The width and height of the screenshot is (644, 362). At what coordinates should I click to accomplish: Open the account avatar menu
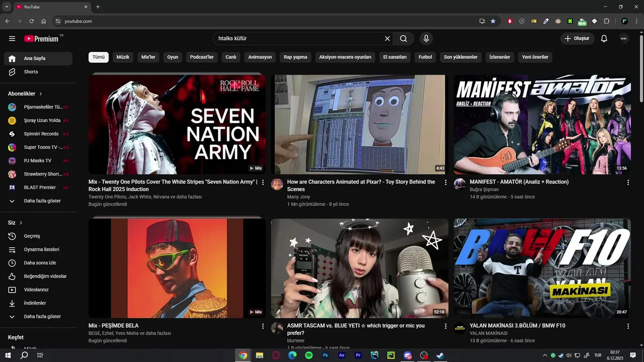pyautogui.click(x=623, y=39)
